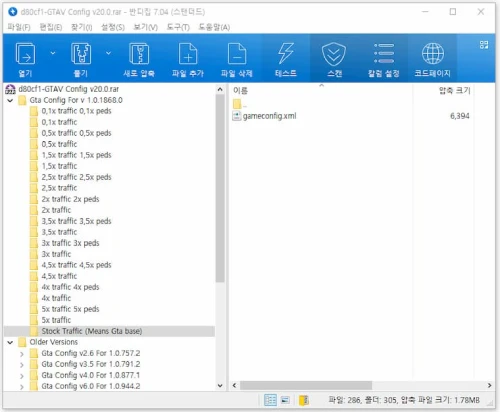Click the file list scroll left arrow
500x412 pixels.
click(234, 385)
